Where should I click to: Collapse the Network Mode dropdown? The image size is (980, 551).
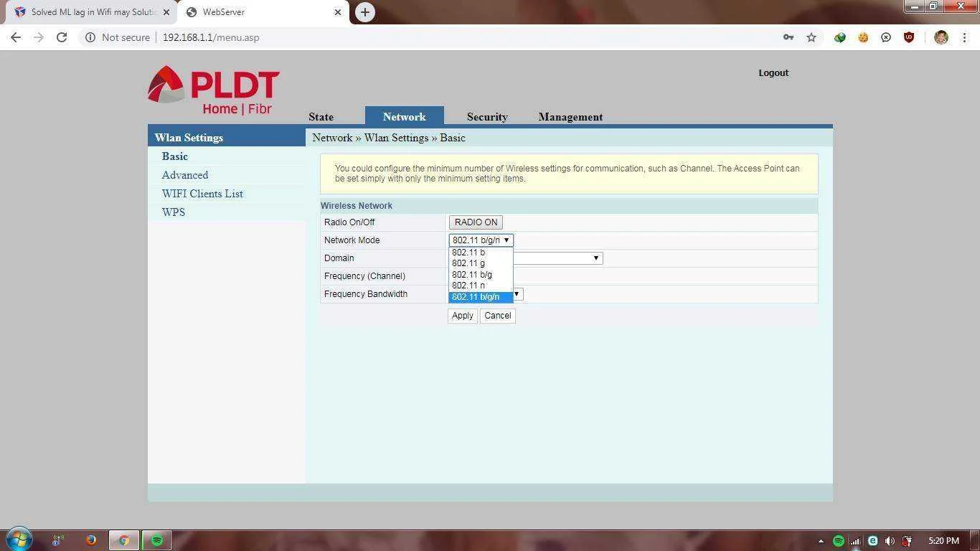coord(481,240)
